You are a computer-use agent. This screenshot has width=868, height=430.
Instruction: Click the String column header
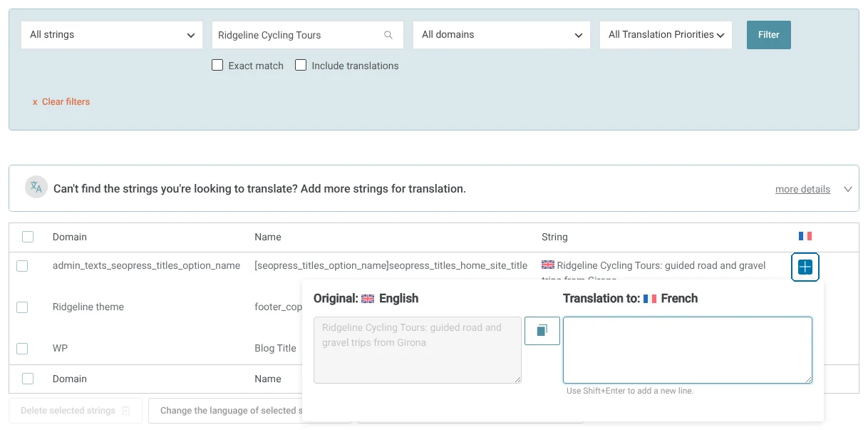click(554, 237)
